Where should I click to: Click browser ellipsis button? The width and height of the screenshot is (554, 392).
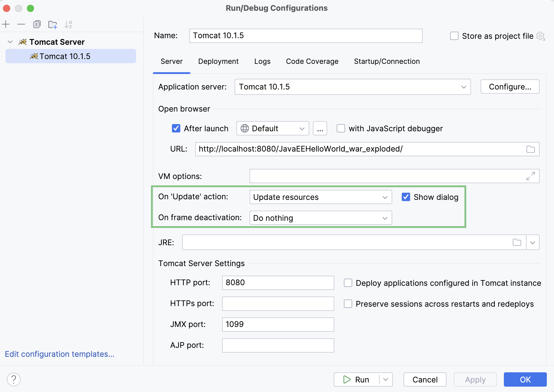coord(320,128)
